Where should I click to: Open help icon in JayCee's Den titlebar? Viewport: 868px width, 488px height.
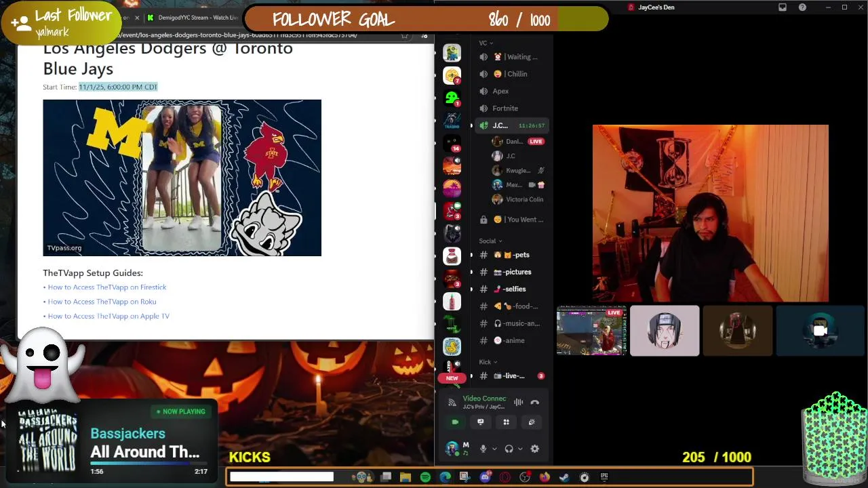pos(802,7)
